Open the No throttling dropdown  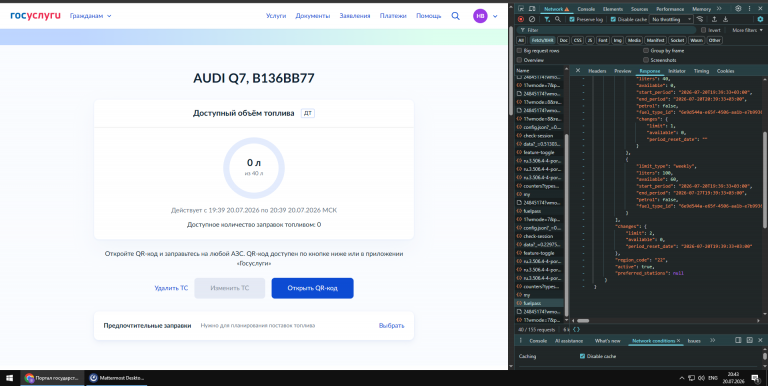point(671,19)
